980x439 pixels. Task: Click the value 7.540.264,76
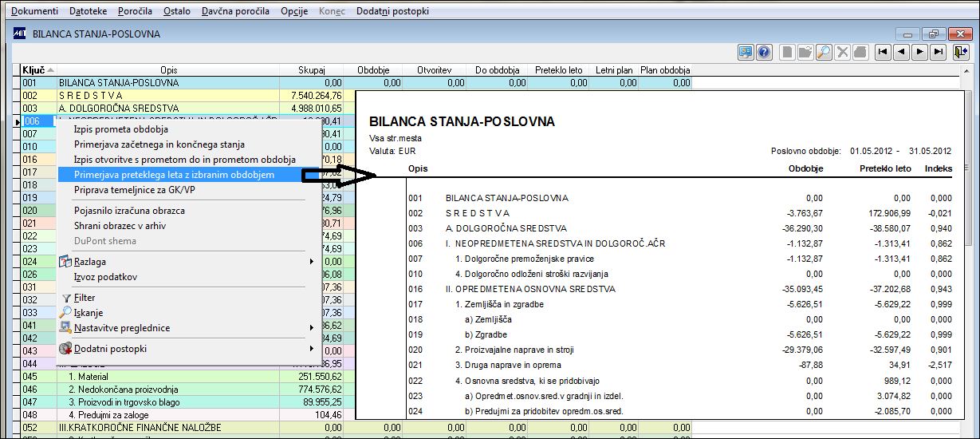coord(317,96)
